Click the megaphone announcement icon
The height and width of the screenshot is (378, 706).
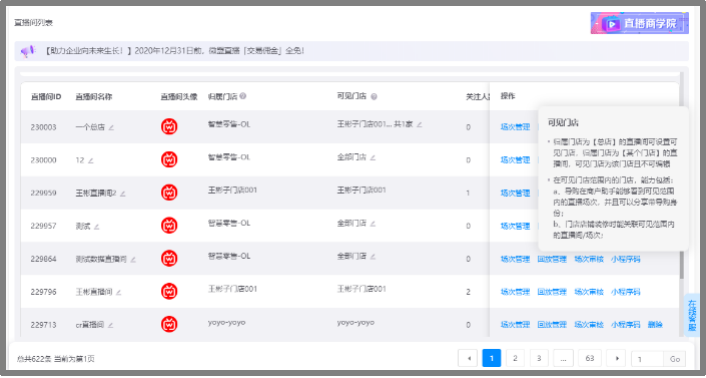[28, 51]
